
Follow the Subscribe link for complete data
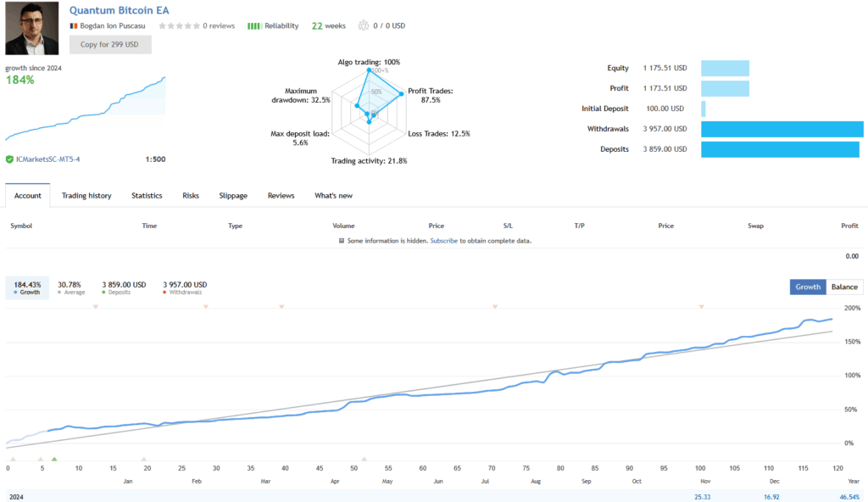click(444, 241)
